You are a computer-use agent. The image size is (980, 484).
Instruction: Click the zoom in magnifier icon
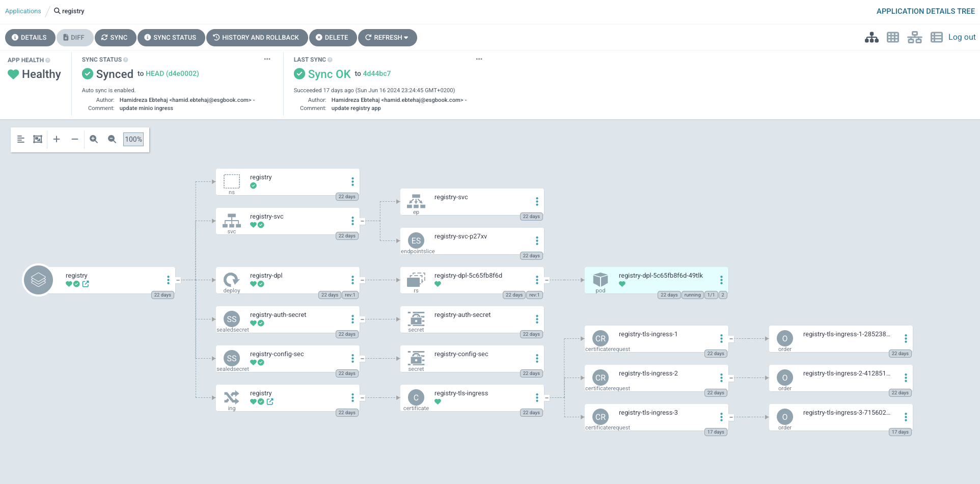tap(94, 139)
